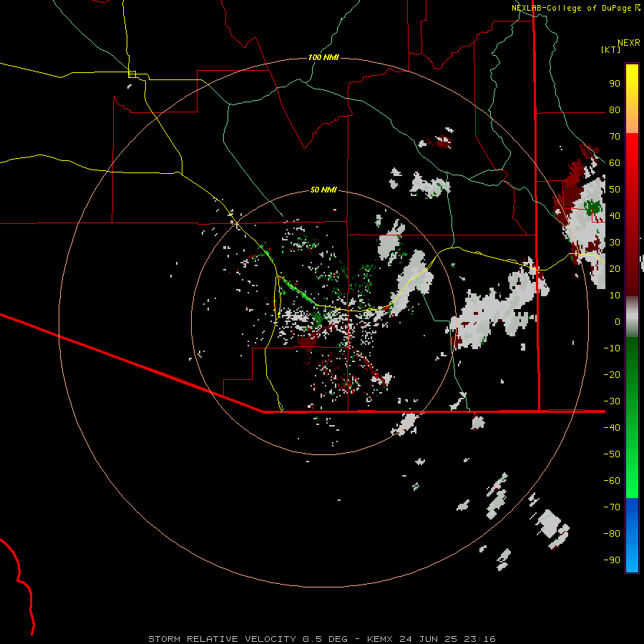Click the 30 value on velocity scale
The height and width of the screenshot is (644, 644).
(615, 243)
